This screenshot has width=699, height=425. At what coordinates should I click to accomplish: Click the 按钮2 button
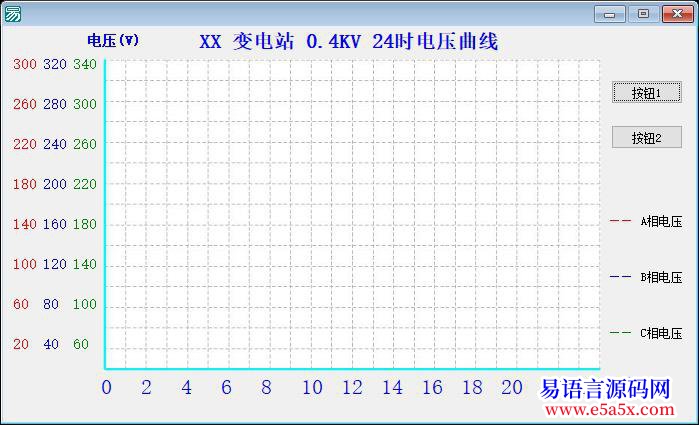click(646, 137)
